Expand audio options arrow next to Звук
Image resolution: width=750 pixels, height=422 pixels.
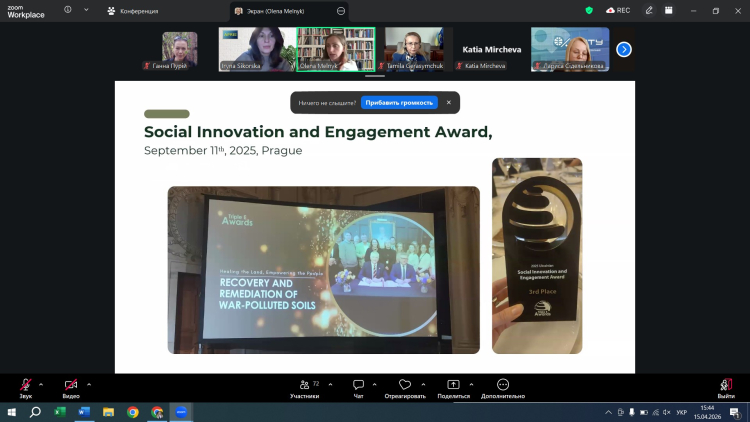41,384
